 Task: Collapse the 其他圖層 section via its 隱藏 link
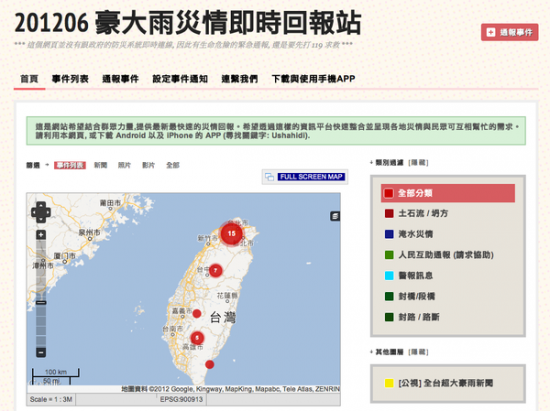(x=418, y=352)
